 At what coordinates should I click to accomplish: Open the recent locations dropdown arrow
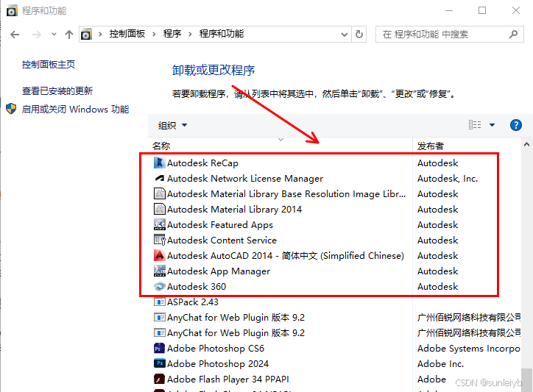(54, 34)
